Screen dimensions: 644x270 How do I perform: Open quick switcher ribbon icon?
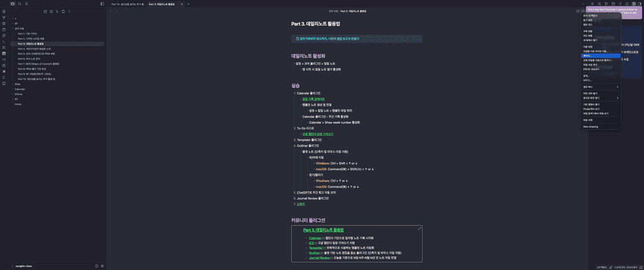click(4, 11)
